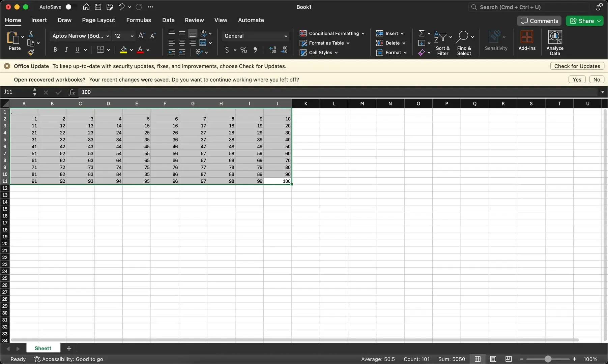Viewport: 608px width, 364px height.
Task: Open the Data ribbon tab
Action: click(168, 20)
